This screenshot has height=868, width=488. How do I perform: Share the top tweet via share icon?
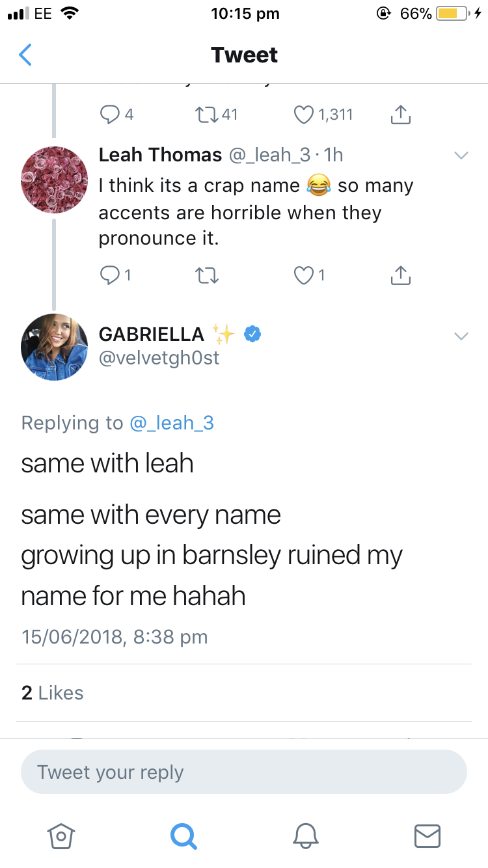point(401,115)
